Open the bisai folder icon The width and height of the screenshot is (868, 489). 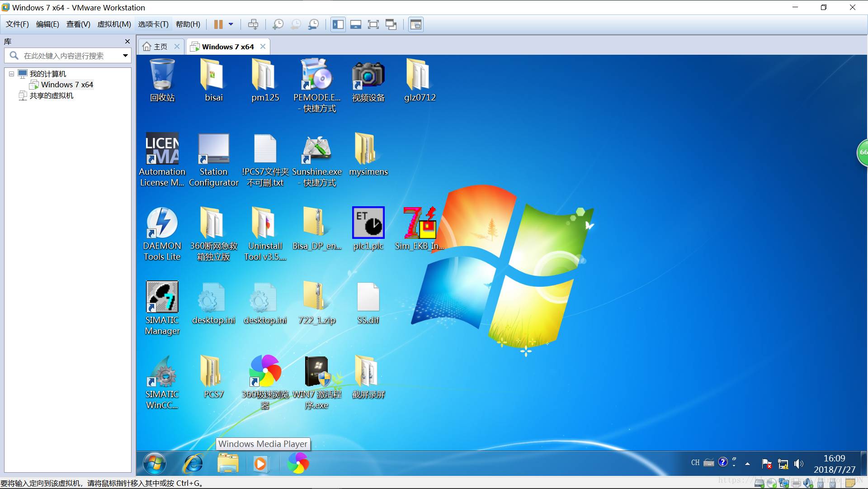(213, 81)
